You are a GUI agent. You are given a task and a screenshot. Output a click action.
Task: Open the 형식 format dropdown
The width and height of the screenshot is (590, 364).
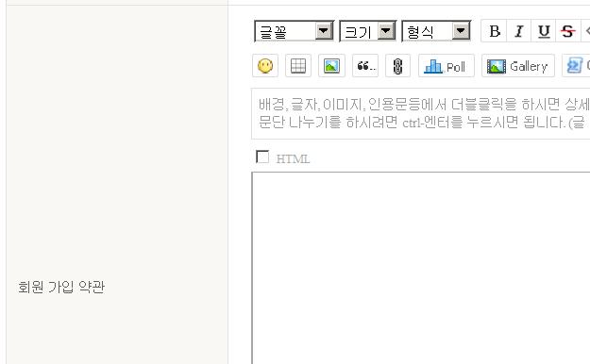pyautogui.click(x=436, y=31)
